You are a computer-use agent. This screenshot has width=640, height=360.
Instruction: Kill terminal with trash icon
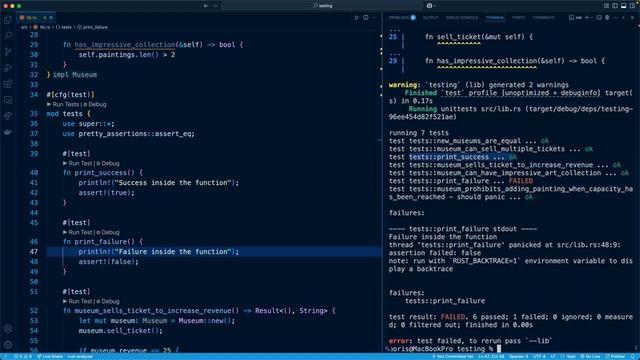point(607,18)
